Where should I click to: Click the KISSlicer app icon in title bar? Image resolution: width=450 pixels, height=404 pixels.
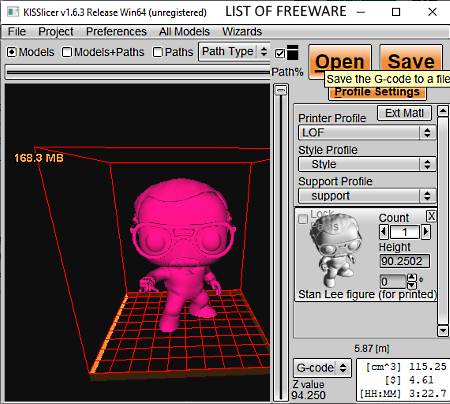(x=13, y=12)
